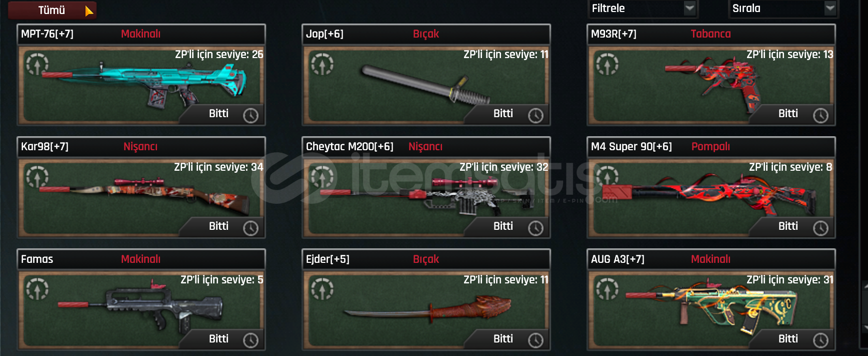Click Bitti button on M93R card
The height and width of the screenshot is (356, 868).
[x=788, y=114]
